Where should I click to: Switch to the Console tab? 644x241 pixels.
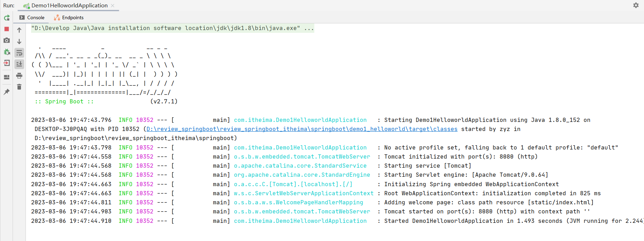point(32,17)
